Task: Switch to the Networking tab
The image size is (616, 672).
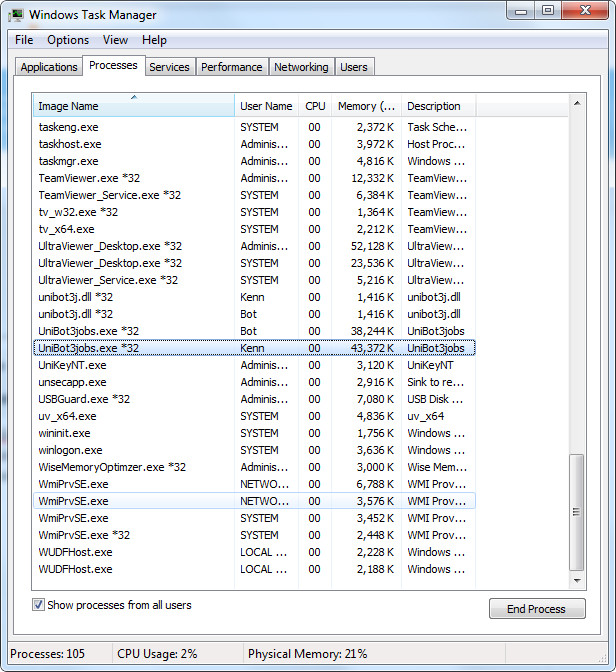Action: tap(301, 67)
